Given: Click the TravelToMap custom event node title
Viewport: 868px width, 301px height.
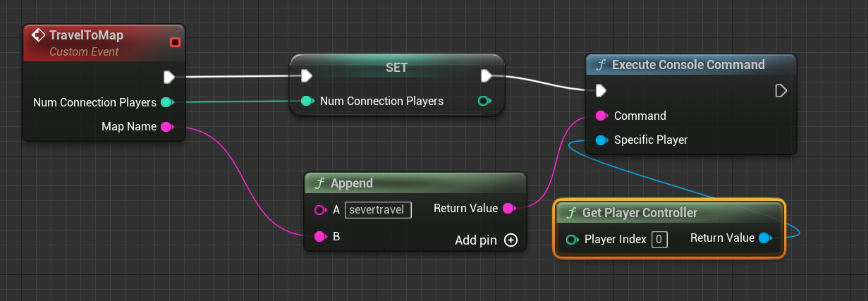Looking at the screenshot, I should [x=86, y=35].
